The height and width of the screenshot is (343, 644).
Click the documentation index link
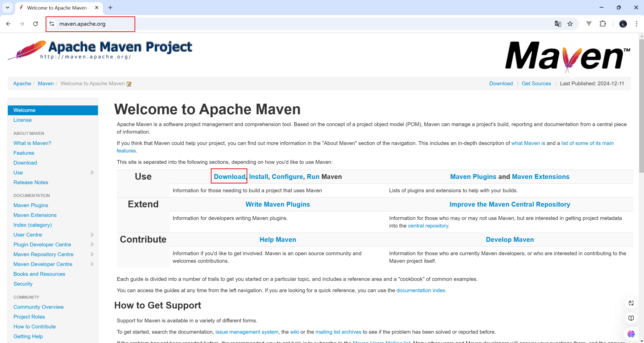tap(421, 290)
